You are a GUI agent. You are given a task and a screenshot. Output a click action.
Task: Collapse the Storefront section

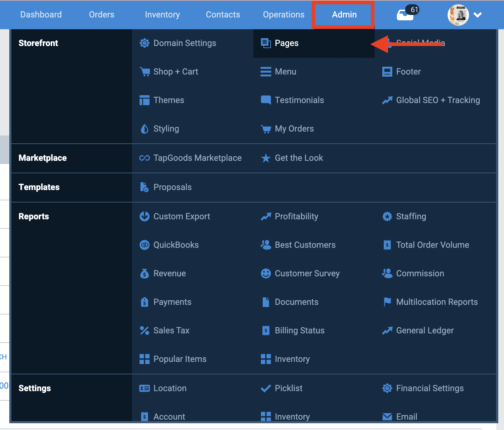[x=38, y=43]
